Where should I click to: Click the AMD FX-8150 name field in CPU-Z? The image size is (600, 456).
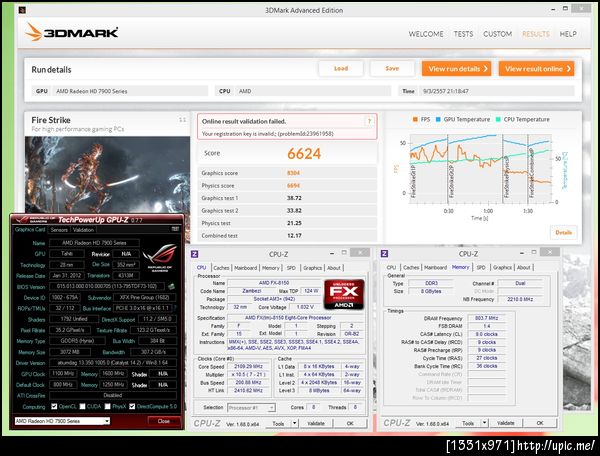click(x=274, y=283)
